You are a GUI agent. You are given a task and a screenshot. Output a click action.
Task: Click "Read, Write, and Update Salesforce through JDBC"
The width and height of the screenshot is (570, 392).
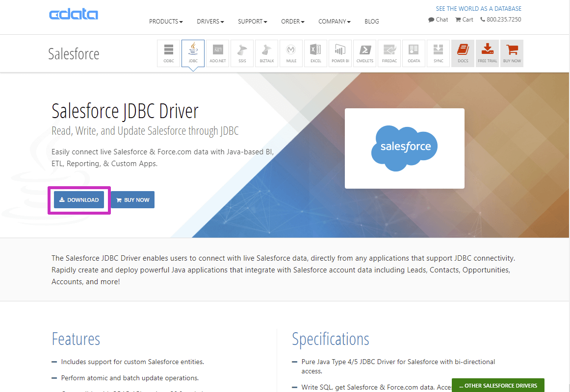(x=145, y=131)
